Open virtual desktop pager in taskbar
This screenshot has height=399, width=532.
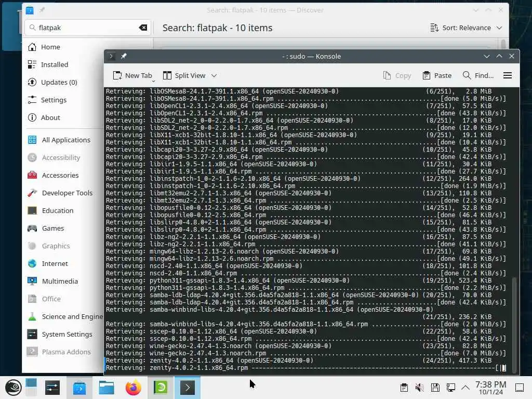(31, 388)
